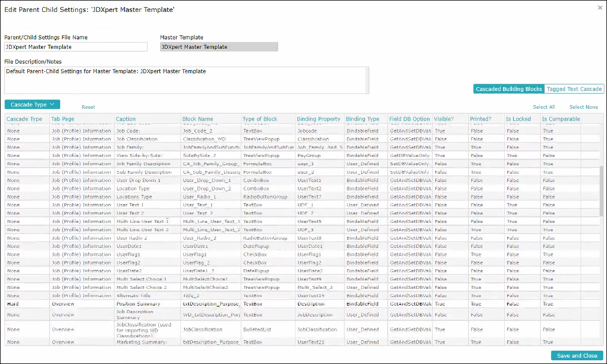Sort by the Cascade Type column header
The height and width of the screenshot is (364, 607).
pos(24,119)
